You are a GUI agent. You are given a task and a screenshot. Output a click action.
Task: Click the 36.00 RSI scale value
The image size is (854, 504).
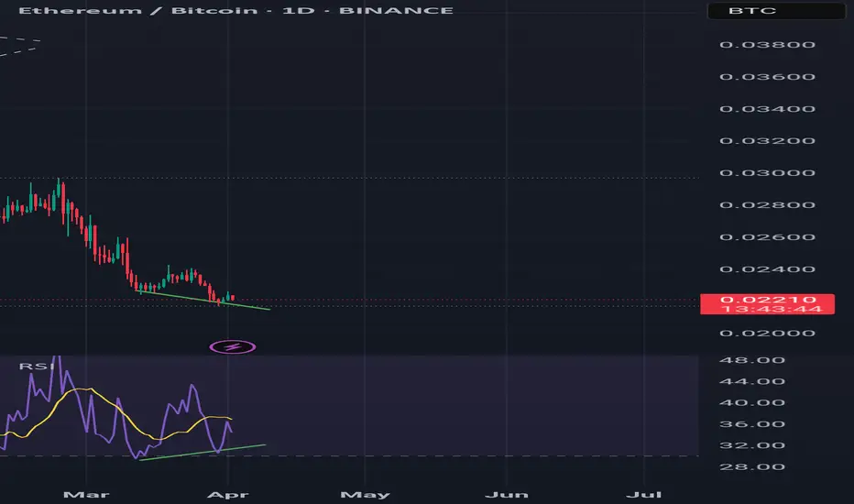pyautogui.click(x=752, y=424)
